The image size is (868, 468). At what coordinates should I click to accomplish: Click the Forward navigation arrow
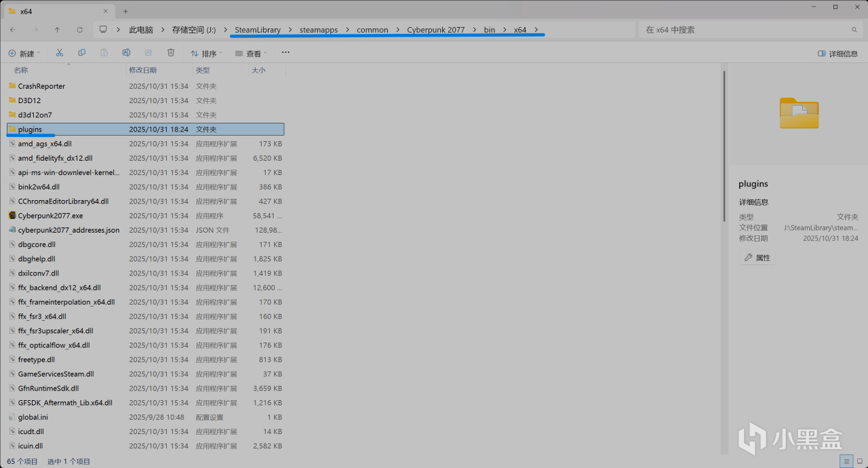35,30
